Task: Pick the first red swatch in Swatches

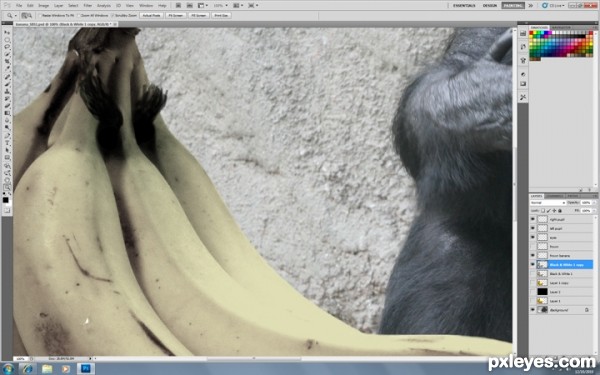Action: [x=531, y=33]
